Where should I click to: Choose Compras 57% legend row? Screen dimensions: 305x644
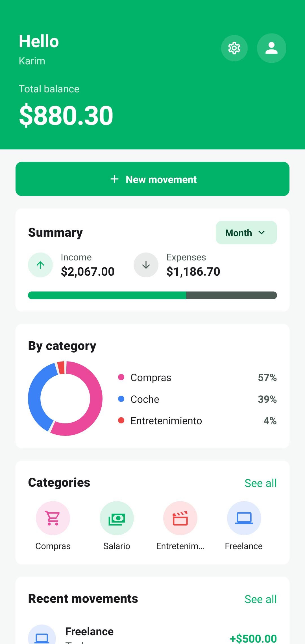[x=197, y=377]
